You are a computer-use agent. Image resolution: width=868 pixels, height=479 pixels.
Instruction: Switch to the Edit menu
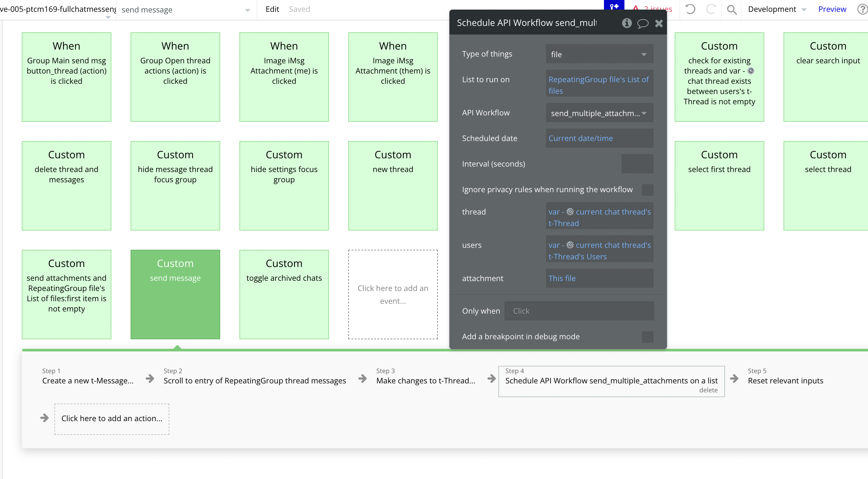[272, 9]
